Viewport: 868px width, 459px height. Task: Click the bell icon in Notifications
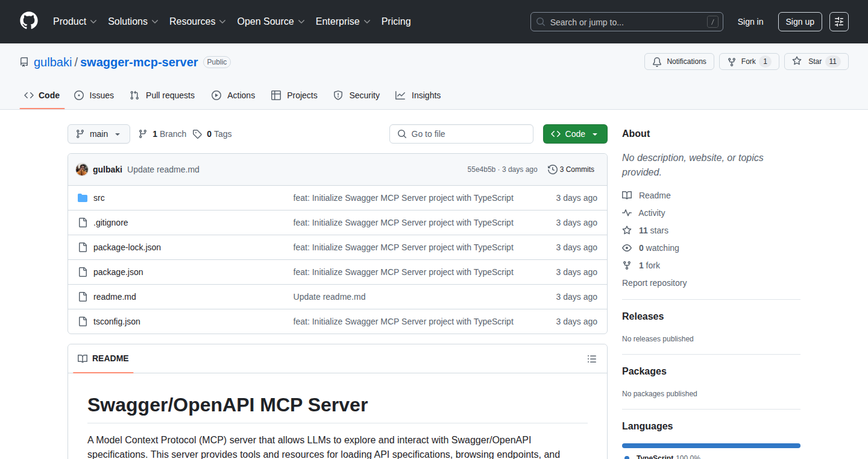pos(657,62)
